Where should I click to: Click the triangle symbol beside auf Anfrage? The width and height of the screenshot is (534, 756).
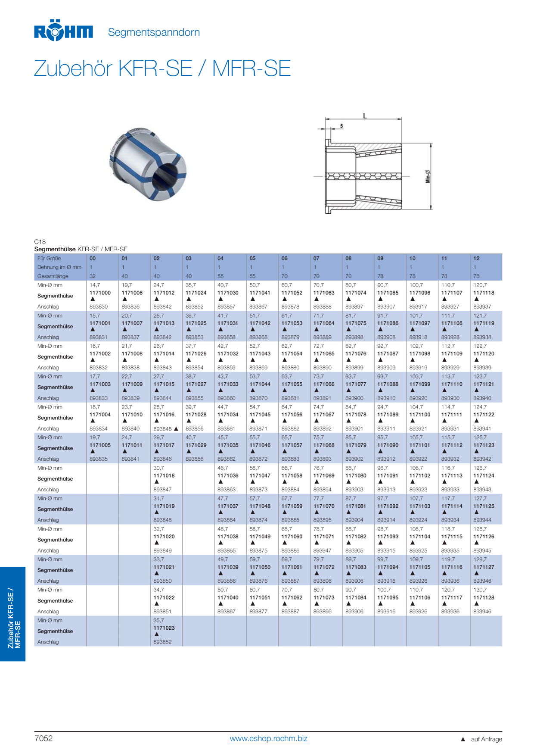463,739
